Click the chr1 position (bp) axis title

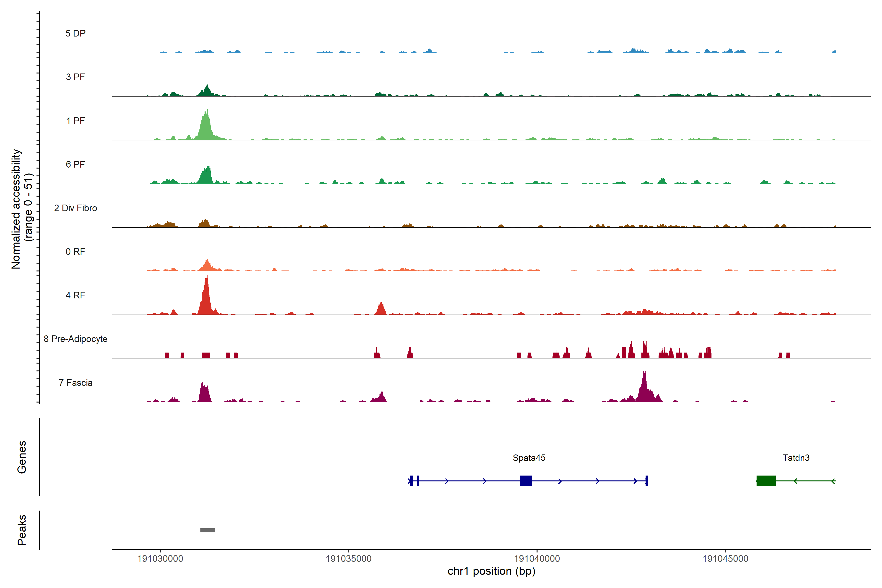coord(491,571)
